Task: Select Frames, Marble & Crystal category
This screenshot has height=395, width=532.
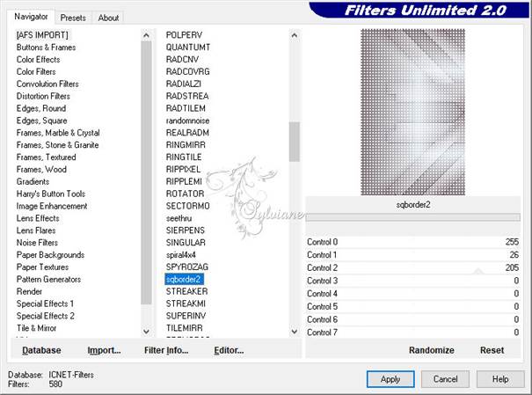Action: click(x=58, y=133)
